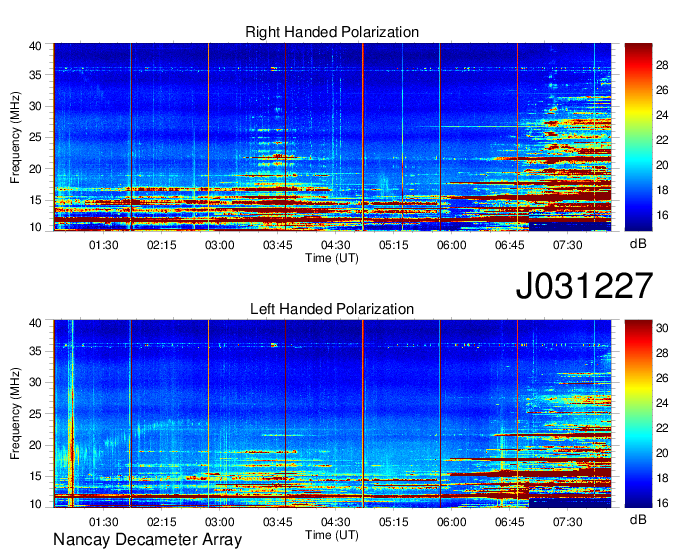Screen dimensions: 680x552
Task: Click inside the Left Handed Polarization spectrogram
Action: [332, 414]
